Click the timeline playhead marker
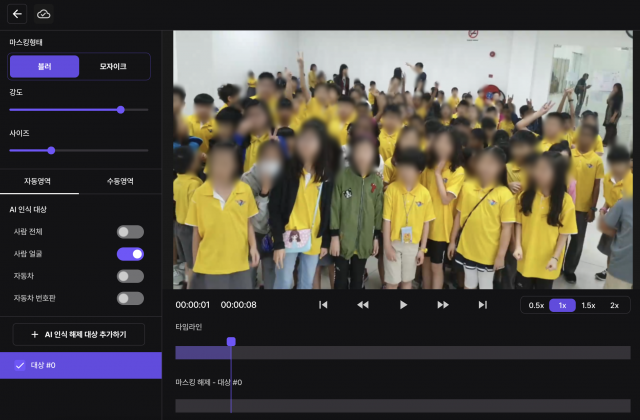Viewport: 640px width, 420px height. pyautogui.click(x=231, y=342)
